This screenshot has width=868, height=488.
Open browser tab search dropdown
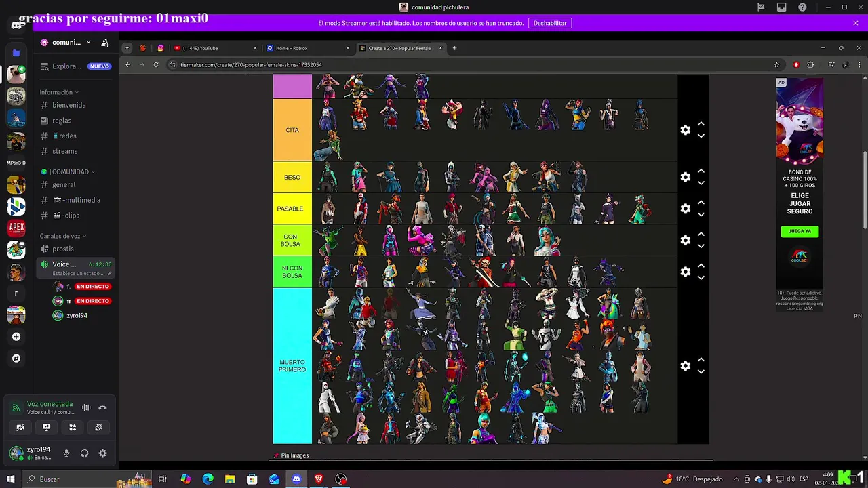pos(127,48)
